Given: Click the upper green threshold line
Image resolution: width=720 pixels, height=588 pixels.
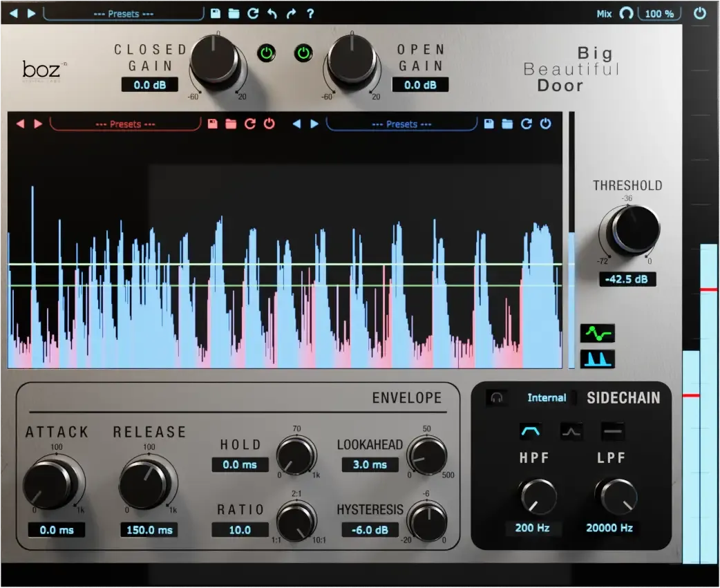Looking at the screenshot, I should tap(285, 265).
